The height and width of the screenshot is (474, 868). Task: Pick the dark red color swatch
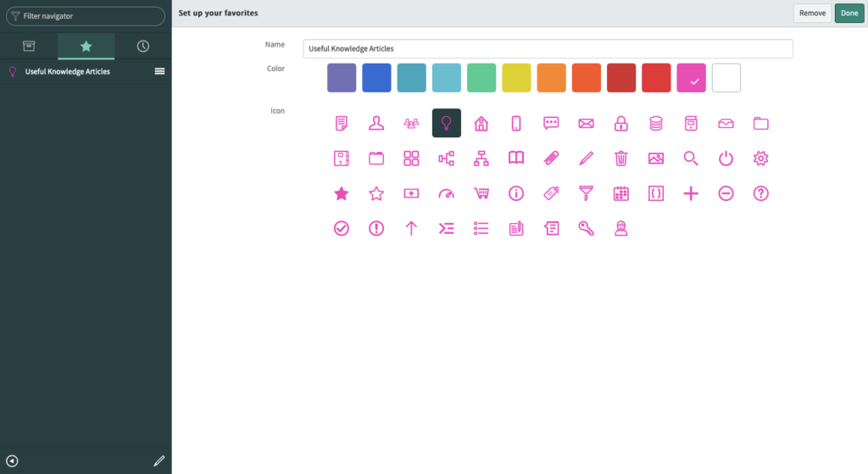[x=621, y=77]
